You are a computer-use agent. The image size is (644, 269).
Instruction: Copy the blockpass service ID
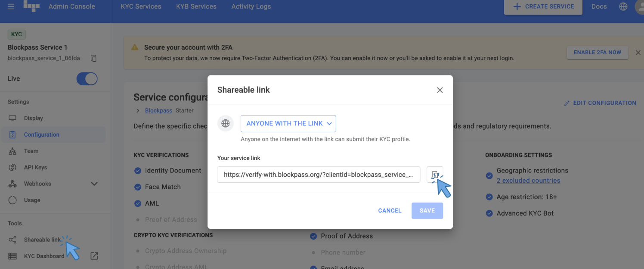93,58
